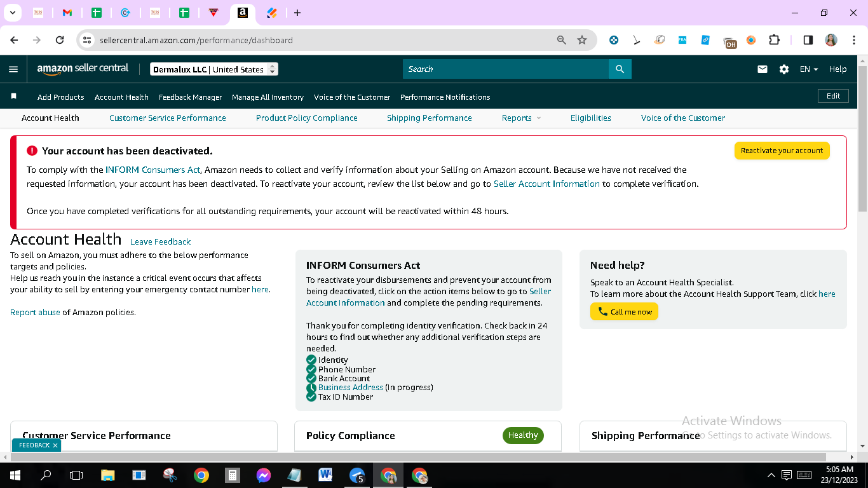Image resolution: width=868 pixels, height=488 pixels.
Task: Launch Calculator from the taskbar
Action: pyautogui.click(x=233, y=475)
